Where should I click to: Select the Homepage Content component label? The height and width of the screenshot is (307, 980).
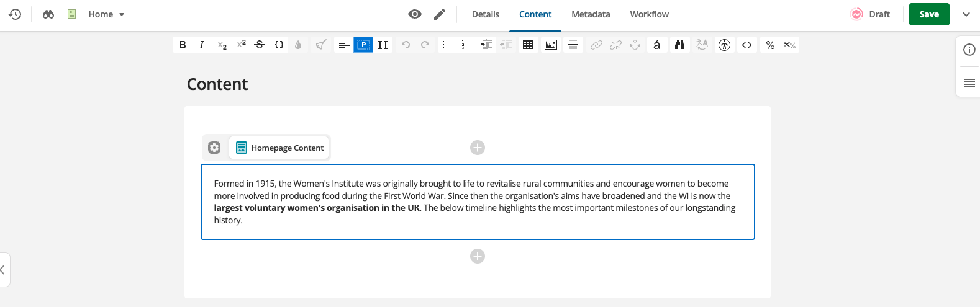point(279,148)
